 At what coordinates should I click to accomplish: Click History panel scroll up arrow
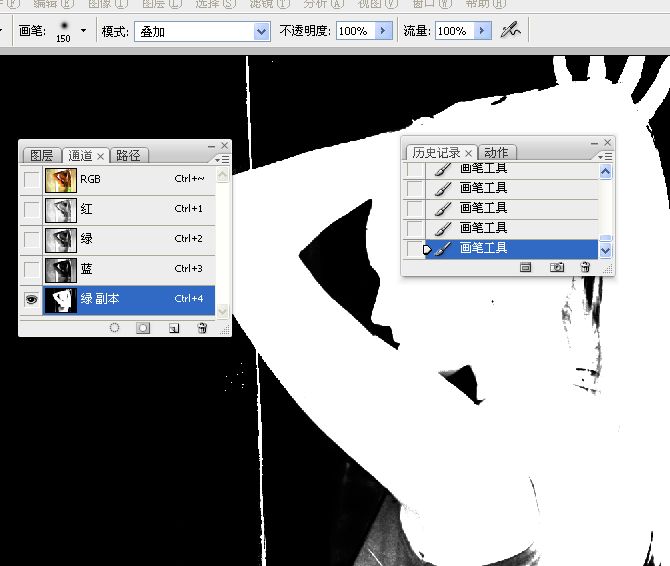pos(605,172)
